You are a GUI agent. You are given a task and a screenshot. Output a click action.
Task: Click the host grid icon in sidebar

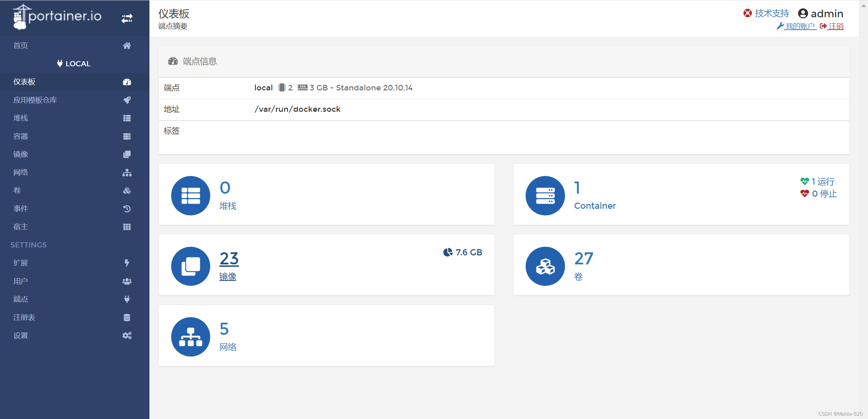pos(127,227)
